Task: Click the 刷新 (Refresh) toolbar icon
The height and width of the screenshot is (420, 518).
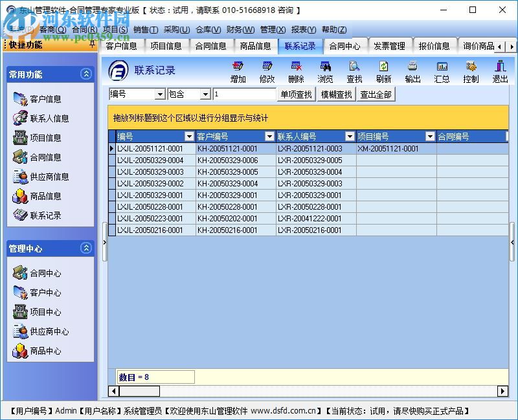Action: [384, 71]
